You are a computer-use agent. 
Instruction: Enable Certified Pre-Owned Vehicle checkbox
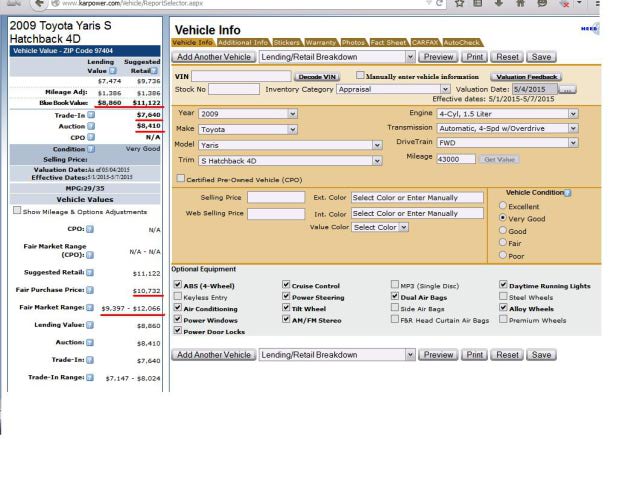click(x=180, y=178)
